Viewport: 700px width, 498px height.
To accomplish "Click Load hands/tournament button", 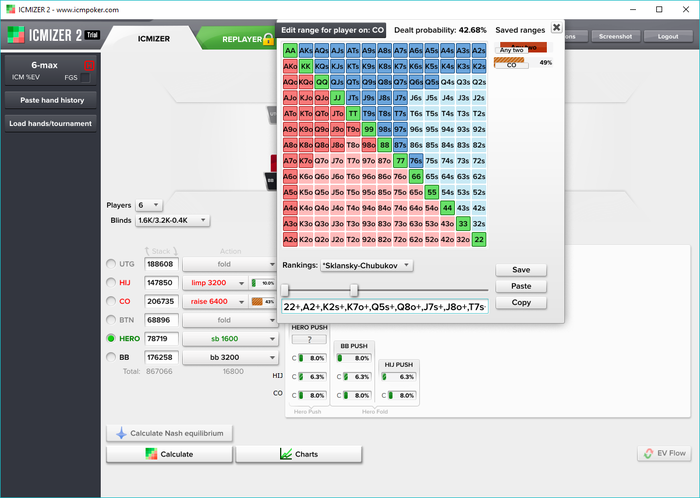I will click(50, 124).
